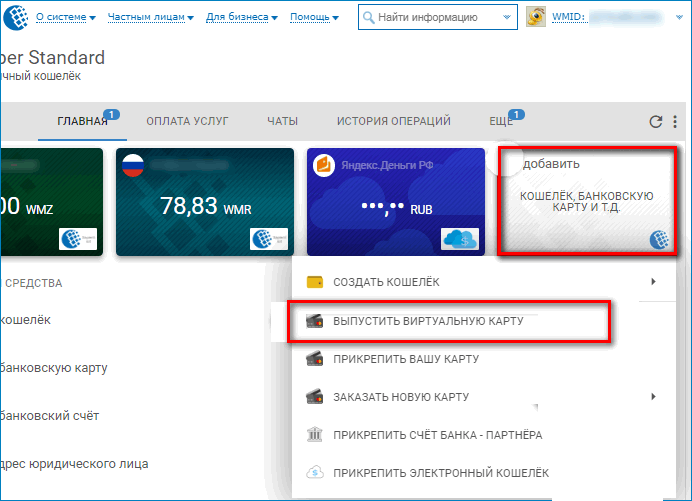The height and width of the screenshot is (501, 692).
Task: Click the 'банковский счёт' list entry
Action: click(x=50, y=416)
